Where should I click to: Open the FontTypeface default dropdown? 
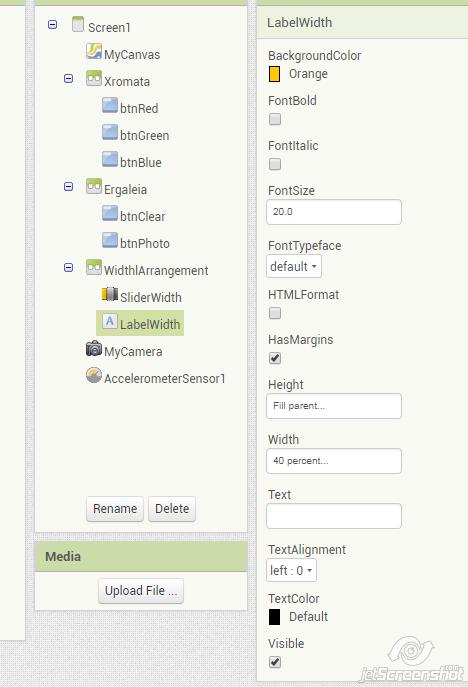click(x=294, y=266)
